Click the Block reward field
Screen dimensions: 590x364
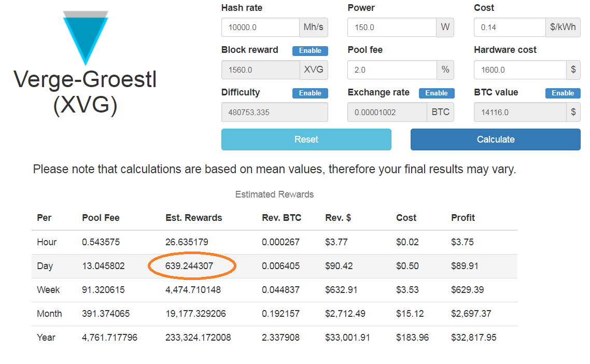coord(260,70)
